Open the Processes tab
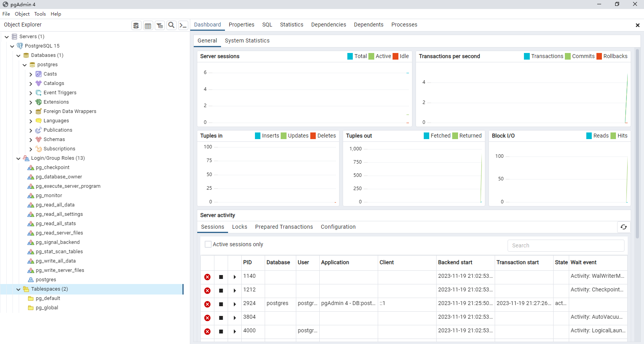The width and height of the screenshot is (644, 344). tap(404, 25)
